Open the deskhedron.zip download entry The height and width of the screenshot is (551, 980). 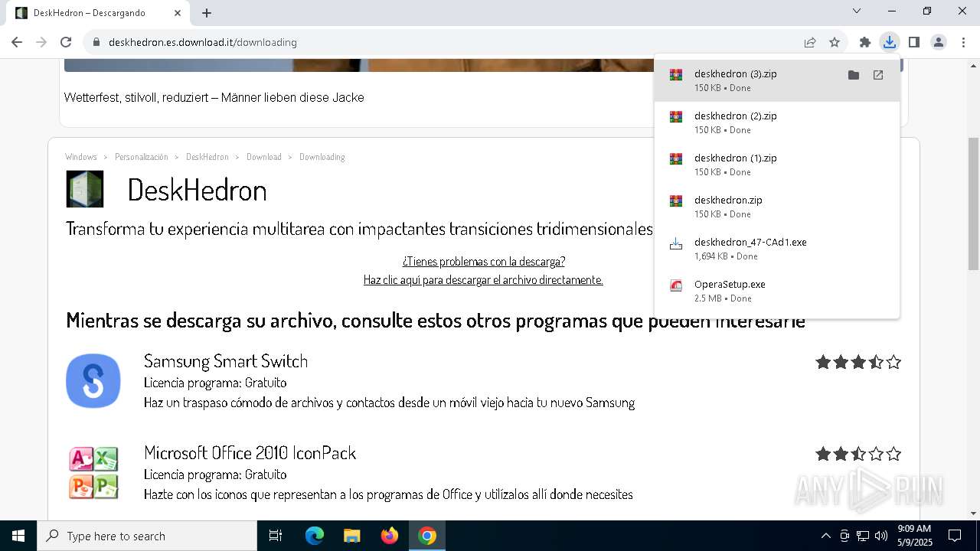click(x=777, y=207)
